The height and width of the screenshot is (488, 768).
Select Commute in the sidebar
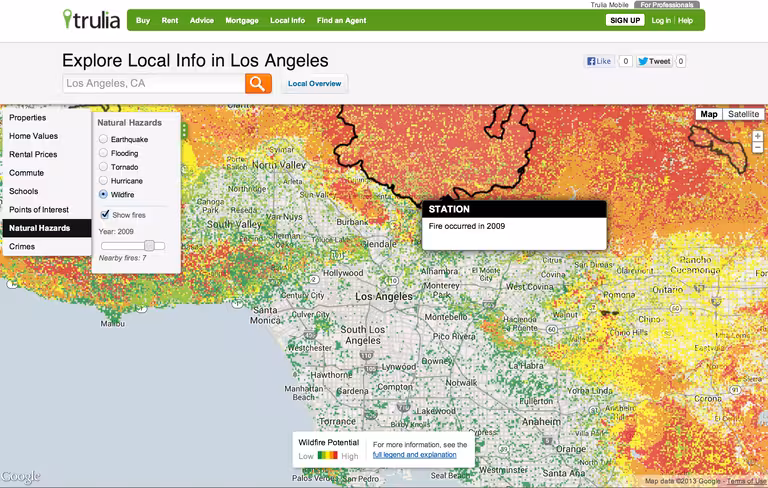pyautogui.click(x=47, y=173)
